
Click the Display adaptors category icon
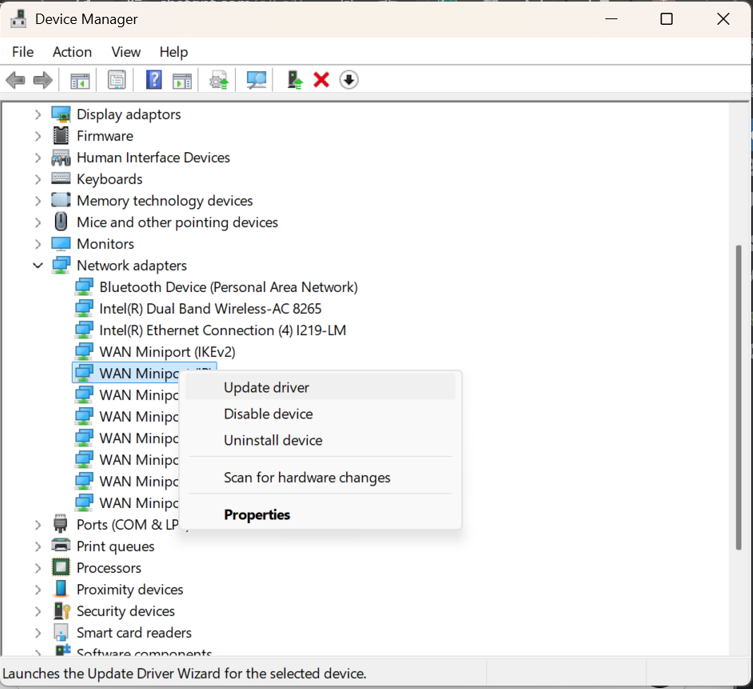click(61, 114)
